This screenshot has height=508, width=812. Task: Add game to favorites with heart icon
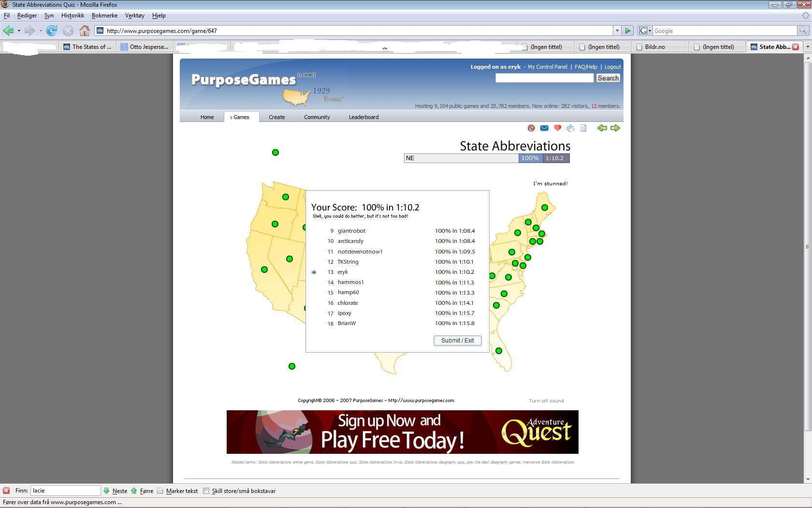pos(557,128)
